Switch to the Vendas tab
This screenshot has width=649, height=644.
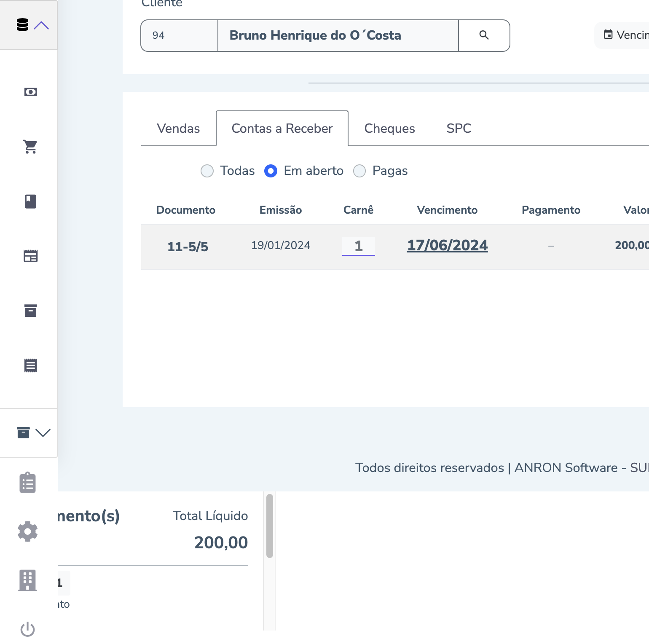pos(178,129)
